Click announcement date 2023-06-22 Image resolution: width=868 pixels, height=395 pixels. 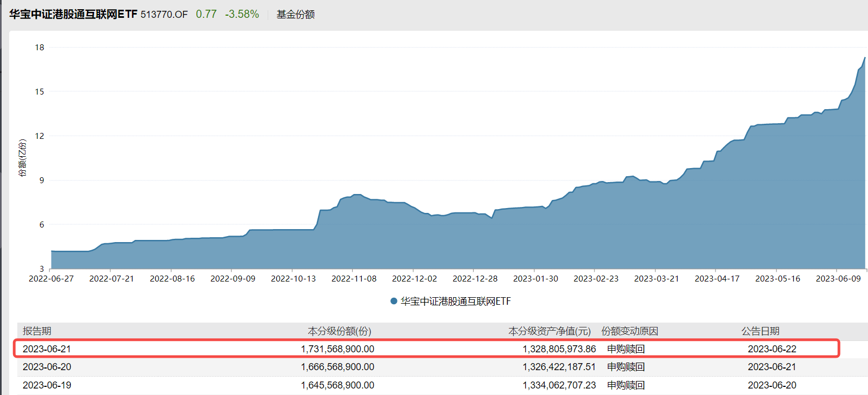(772, 349)
